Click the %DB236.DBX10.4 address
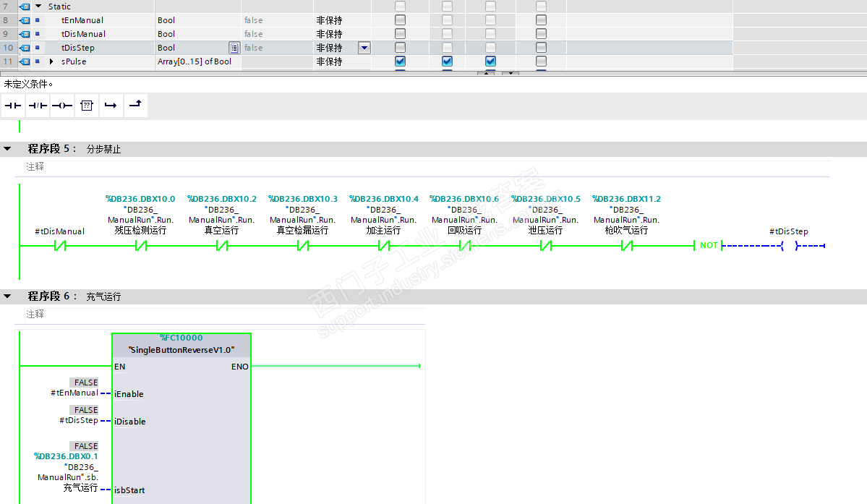 [384, 199]
